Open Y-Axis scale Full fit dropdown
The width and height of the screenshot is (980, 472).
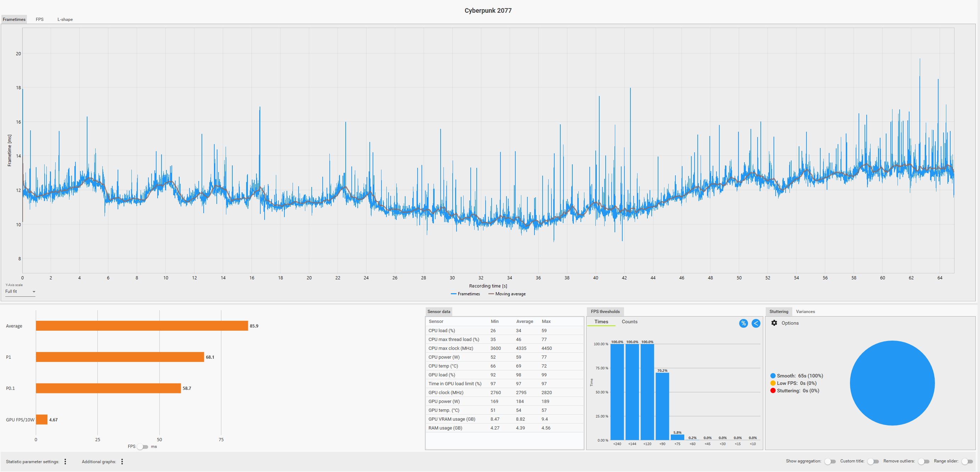coord(20,292)
